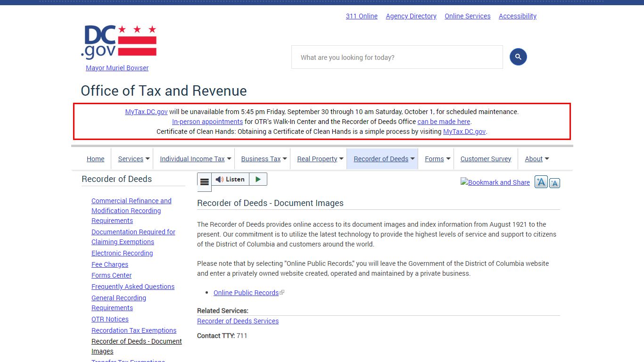Open the Services menu item
The image size is (644, 362).
[x=131, y=159]
